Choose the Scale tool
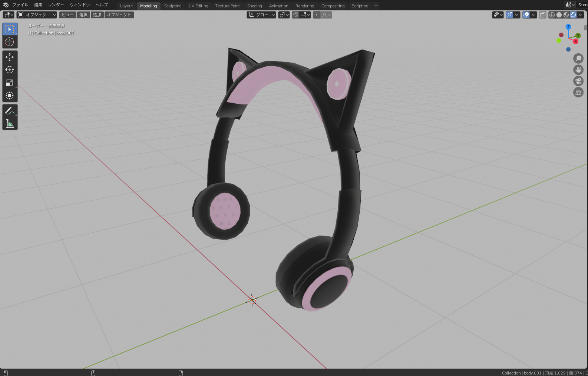This screenshot has width=588, height=376. point(10,83)
